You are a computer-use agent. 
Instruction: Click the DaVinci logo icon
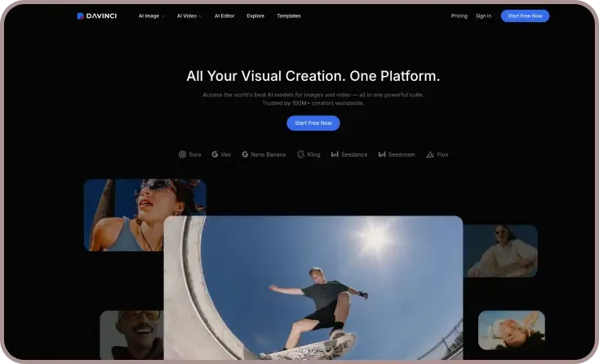pos(80,16)
